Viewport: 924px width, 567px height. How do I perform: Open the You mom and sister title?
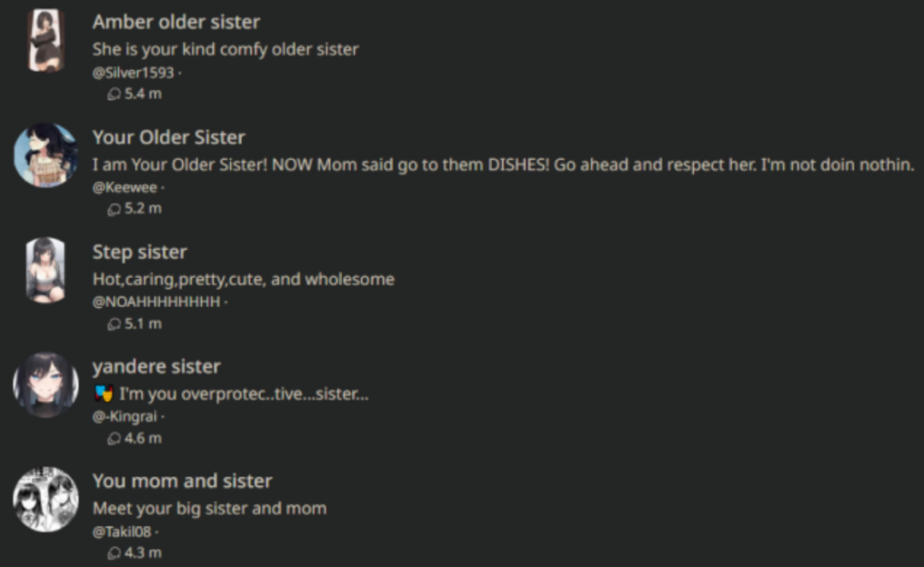[x=182, y=481]
